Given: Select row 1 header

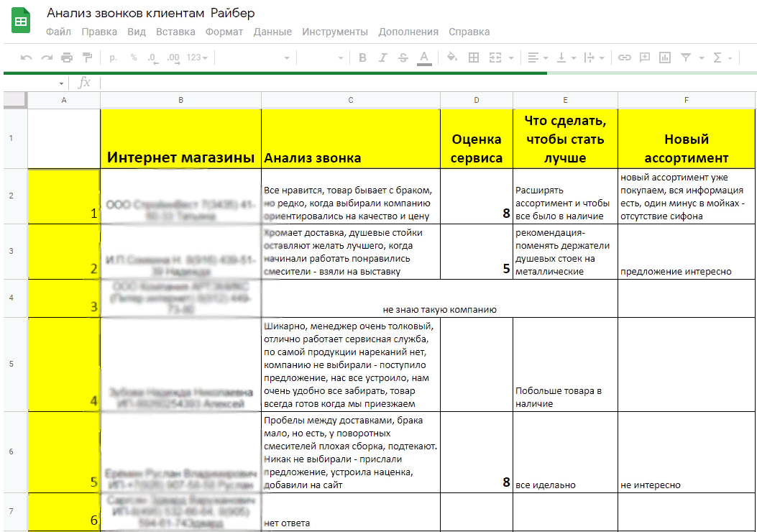Looking at the screenshot, I should pyautogui.click(x=15, y=138).
